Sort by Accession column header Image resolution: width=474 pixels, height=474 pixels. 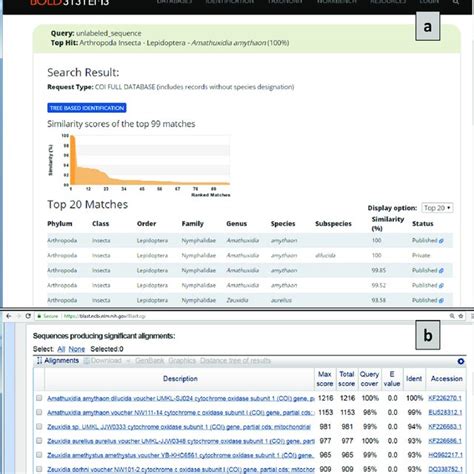447,379
